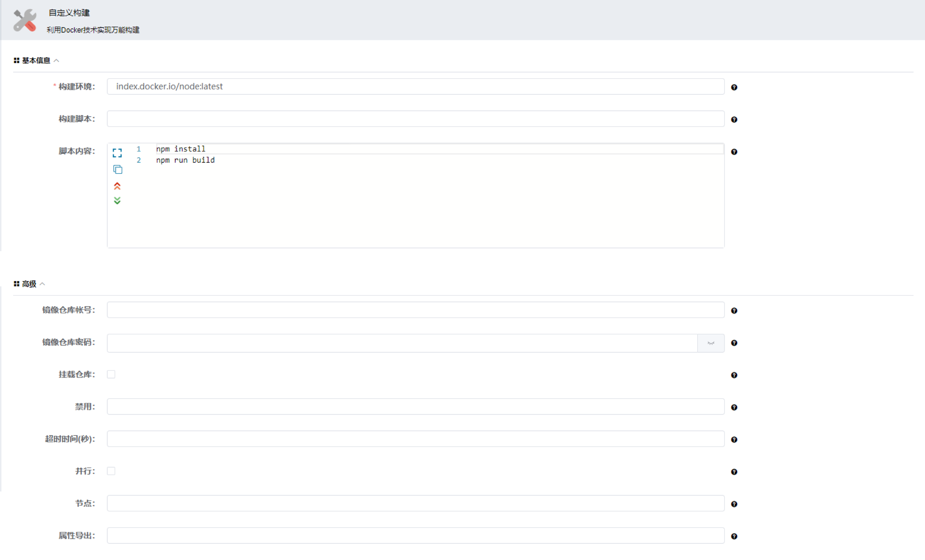Click red double-up arrow in script editor
This screenshot has height=560, width=925.
[x=117, y=186]
